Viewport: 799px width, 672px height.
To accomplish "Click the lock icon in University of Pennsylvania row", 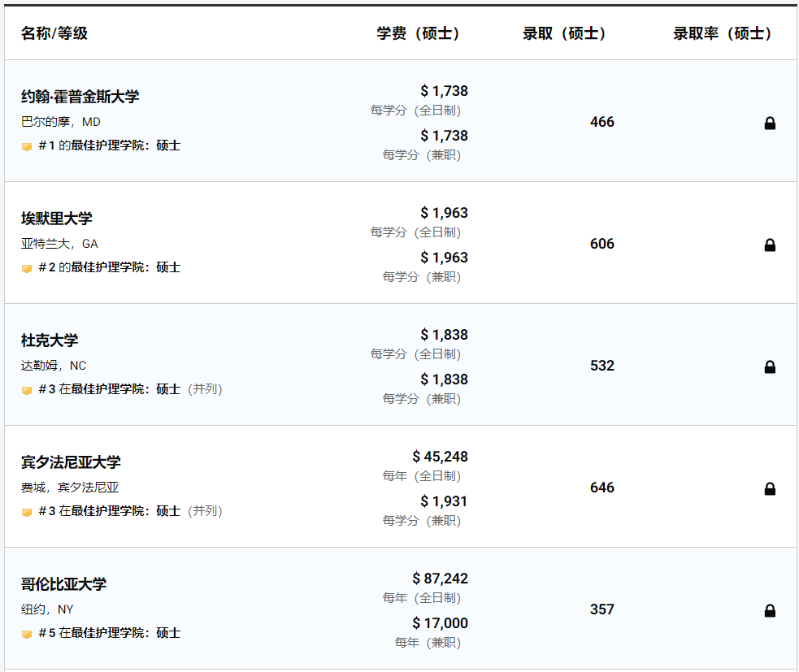I will click(770, 489).
